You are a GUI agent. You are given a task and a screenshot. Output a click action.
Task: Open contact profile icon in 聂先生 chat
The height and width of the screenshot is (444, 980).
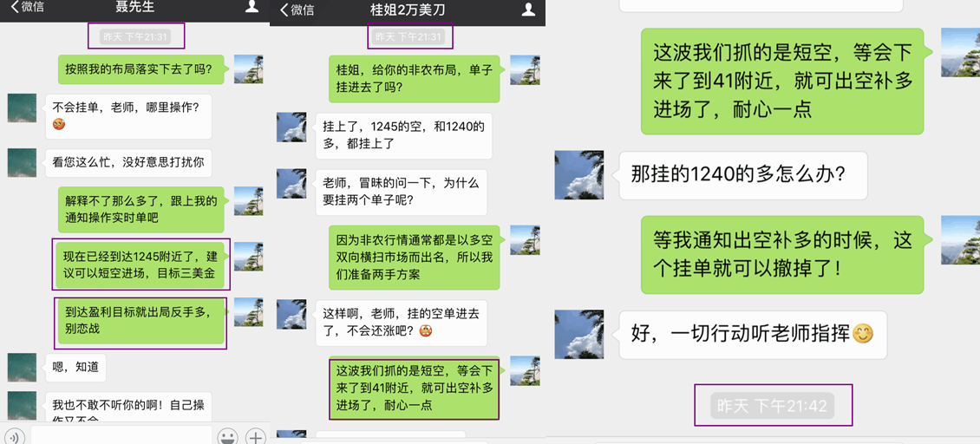click(x=252, y=8)
